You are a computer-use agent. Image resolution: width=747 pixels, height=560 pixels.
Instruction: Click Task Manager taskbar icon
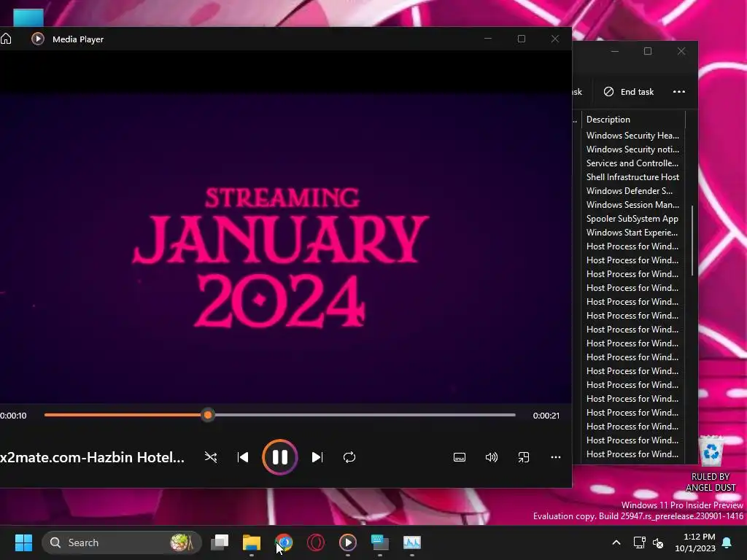coord(412,542)
